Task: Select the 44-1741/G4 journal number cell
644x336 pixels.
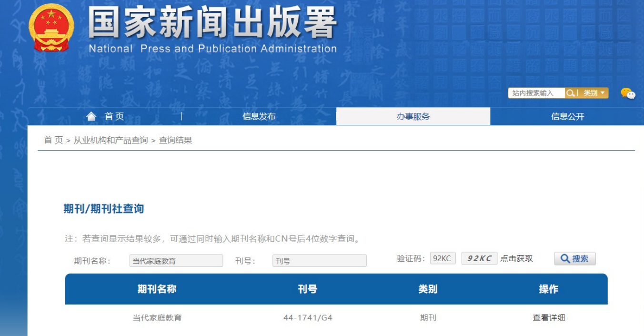Action: [308, 318]
